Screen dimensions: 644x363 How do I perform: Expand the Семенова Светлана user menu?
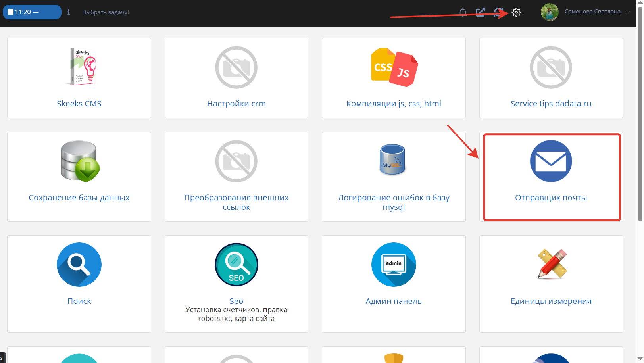point(596,12)
